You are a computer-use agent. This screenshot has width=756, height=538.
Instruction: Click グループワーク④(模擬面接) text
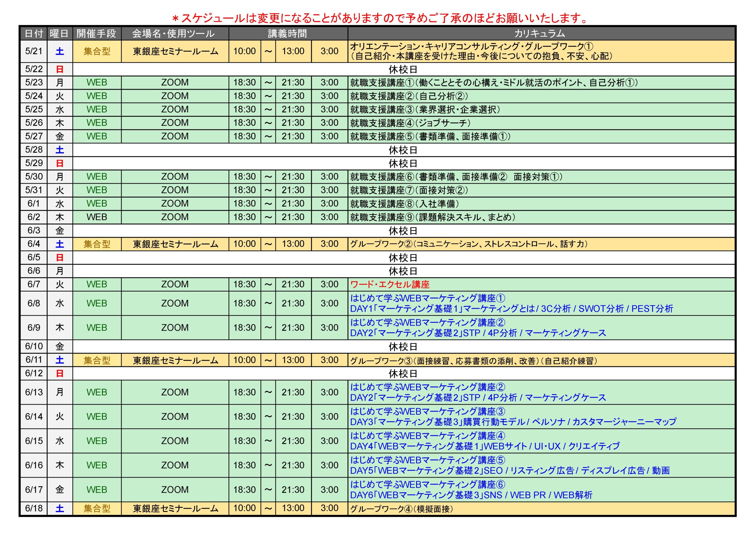pos(401,509)
